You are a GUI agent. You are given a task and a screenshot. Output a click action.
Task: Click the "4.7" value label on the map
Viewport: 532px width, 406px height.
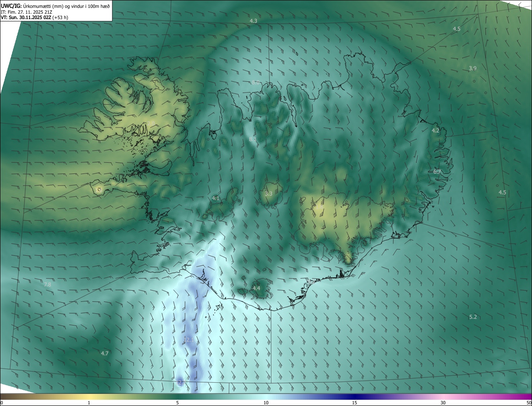(105, 353)
